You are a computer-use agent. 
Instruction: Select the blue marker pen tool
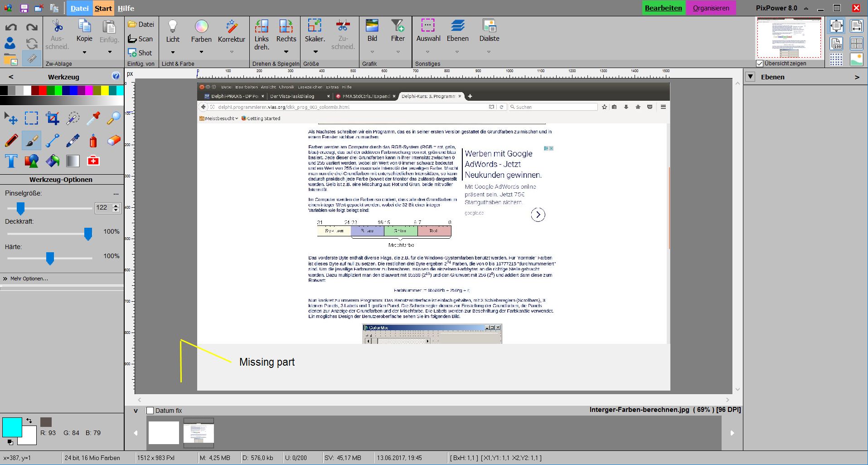73,141
